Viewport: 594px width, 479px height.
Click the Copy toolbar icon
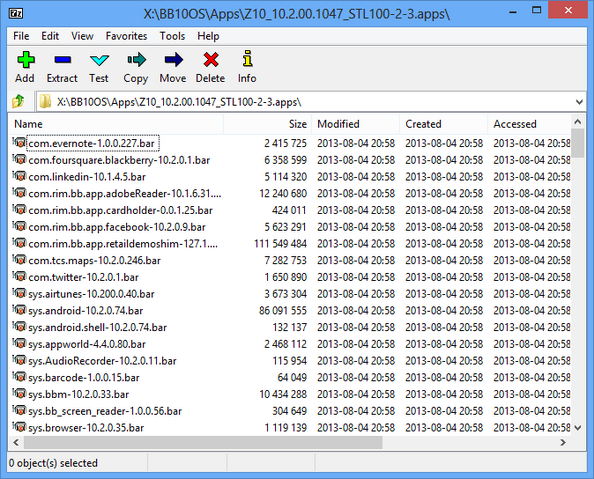click(136, 59)
